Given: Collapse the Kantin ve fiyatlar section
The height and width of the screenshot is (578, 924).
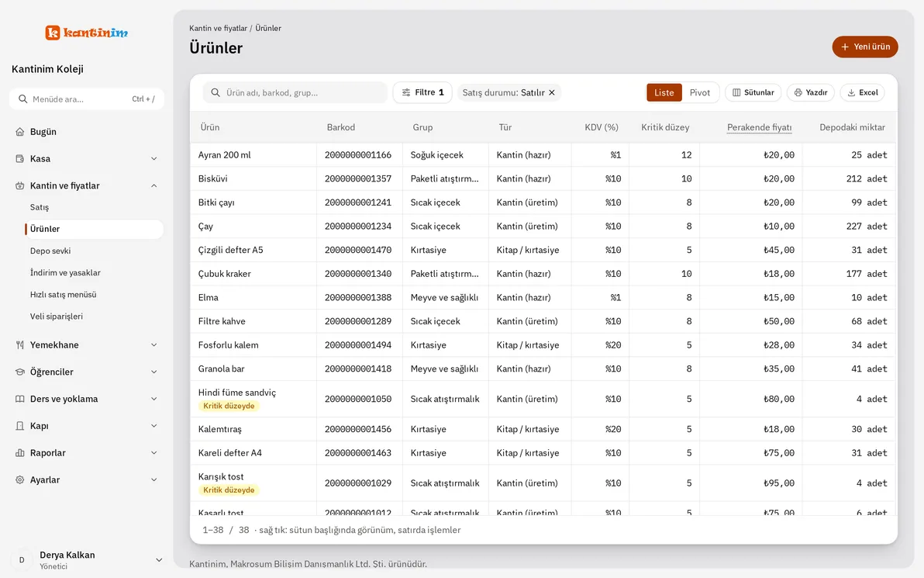Looking at the screenshot, I should 153,185.
